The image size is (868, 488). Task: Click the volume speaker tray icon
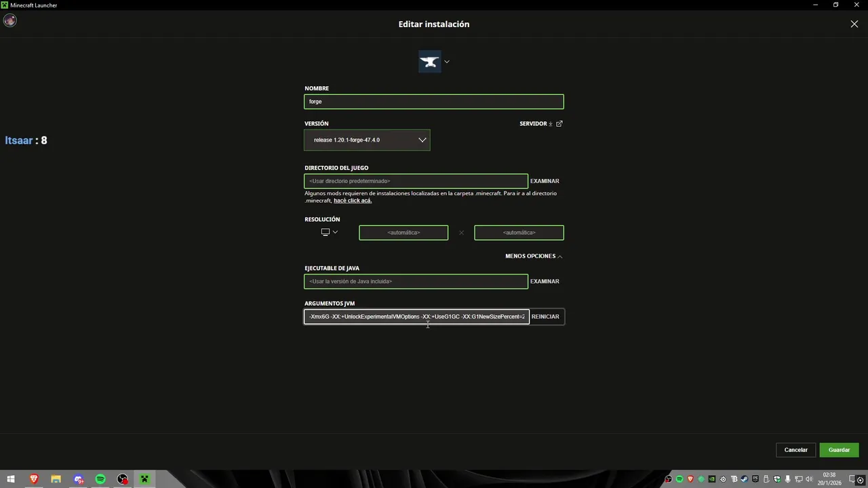click(809, 479)
